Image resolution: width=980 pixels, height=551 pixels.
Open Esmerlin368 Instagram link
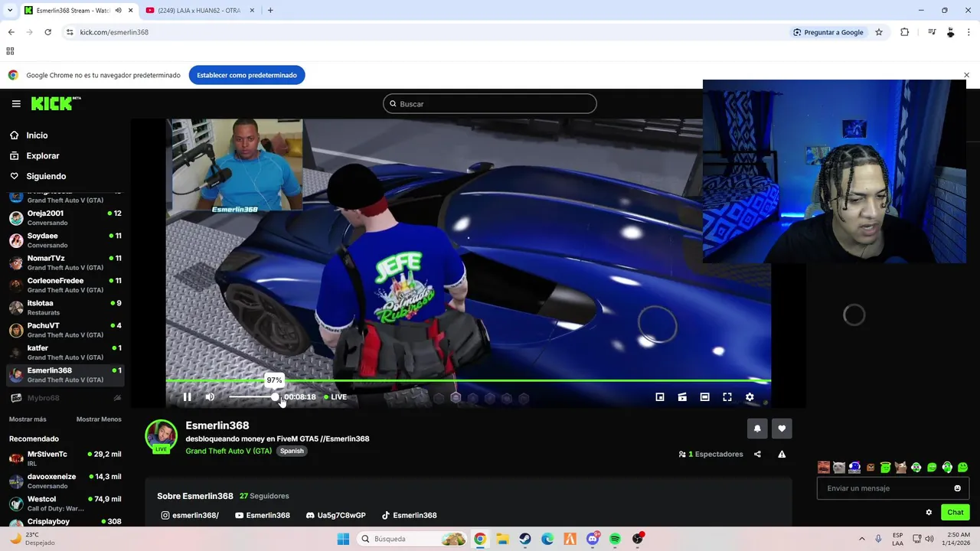click(190, 516)
